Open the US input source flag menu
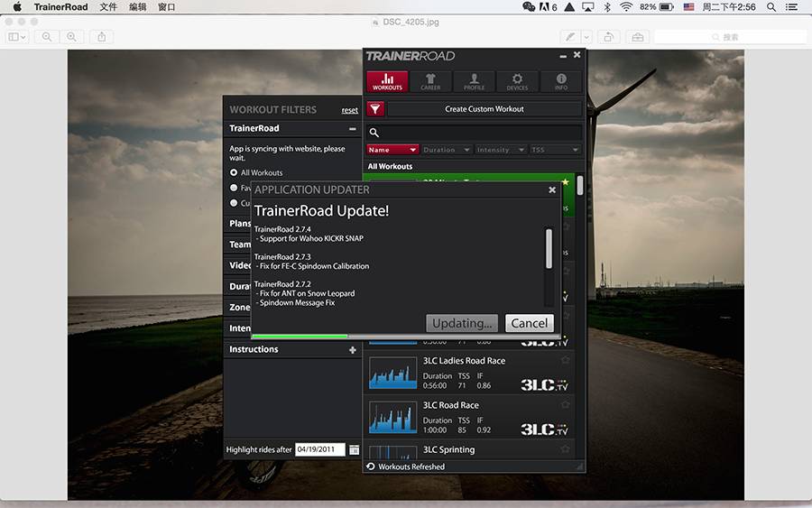This screenshot has height=508, width=812. 688,6
